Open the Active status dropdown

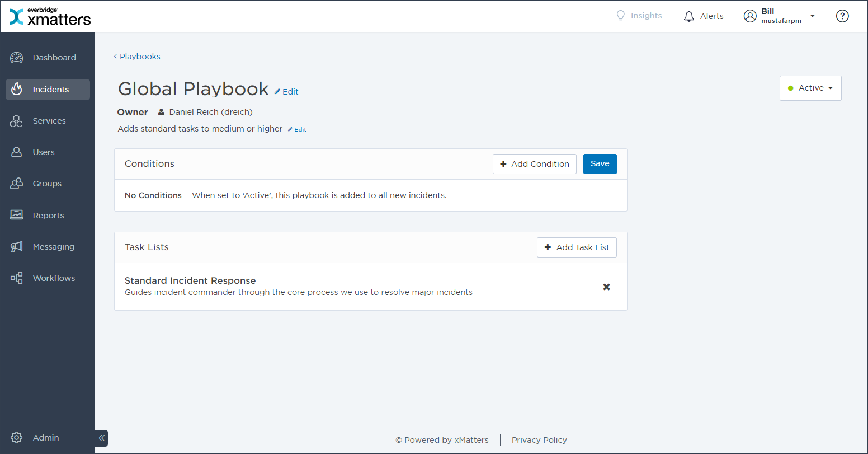coord(810,88)
